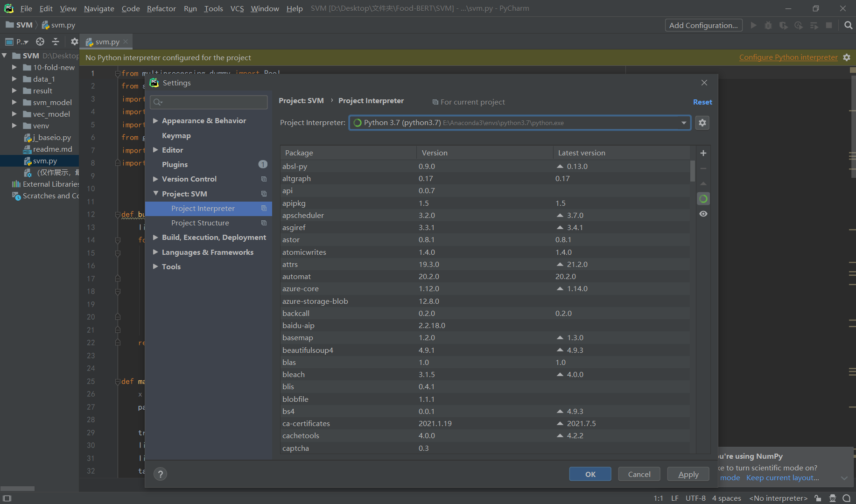The height and width of the screenshot is (504, 856).
Task: Expand Tools settings section
Action: tap(155, 266)
